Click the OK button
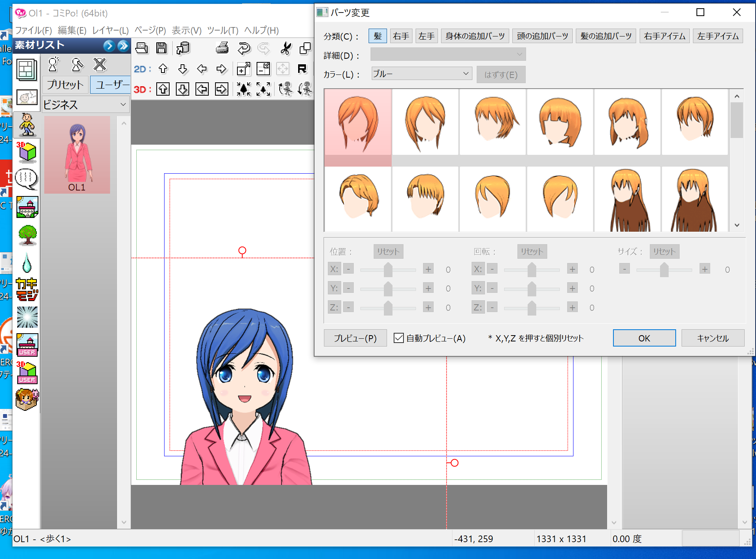 point(644,338)
